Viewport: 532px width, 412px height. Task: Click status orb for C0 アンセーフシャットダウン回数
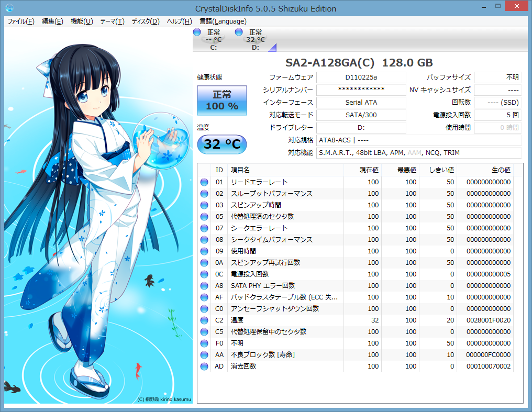point(204,309)
